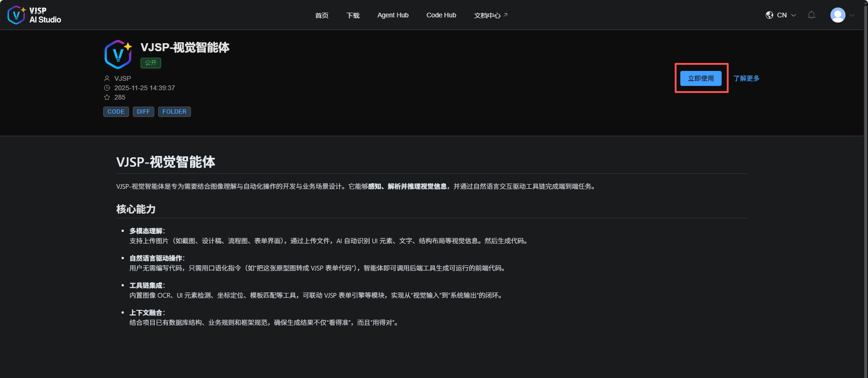Expand the user account chevron
This screenshot has height=378, width=868.
pyautogui.click(x=852, y=15)
